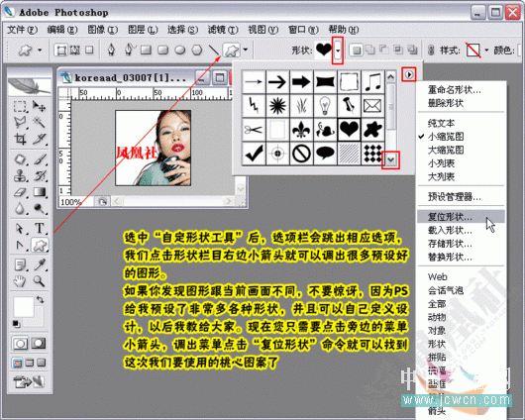Select the Eraser tool
This screenshot has width=525, height=420.
[x=20, y=192]
